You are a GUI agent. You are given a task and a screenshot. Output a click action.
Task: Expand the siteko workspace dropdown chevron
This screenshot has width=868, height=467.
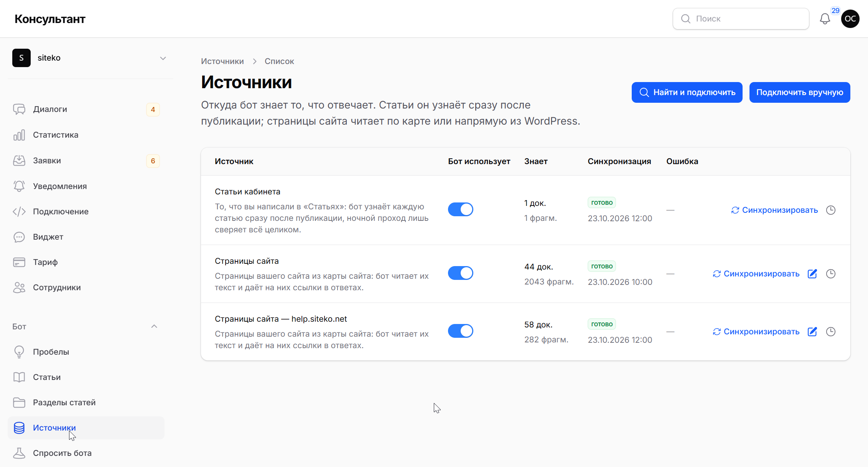pos(163,58)
